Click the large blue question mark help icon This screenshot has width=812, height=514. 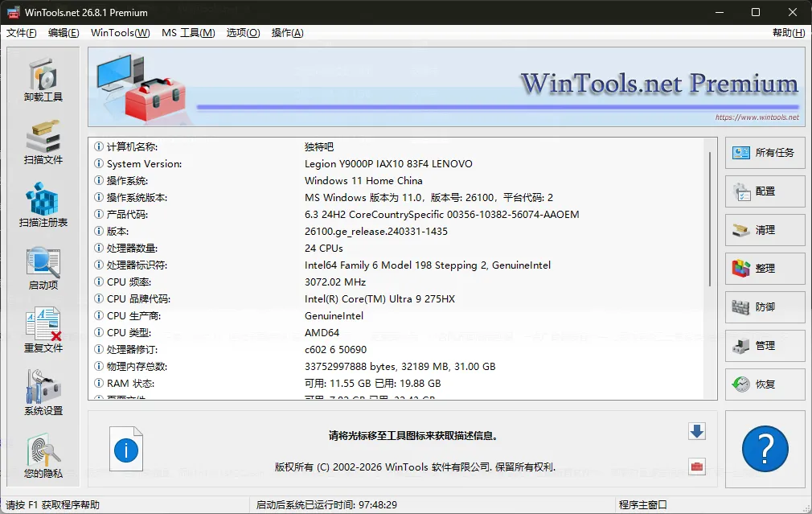[x=765, y=449]
